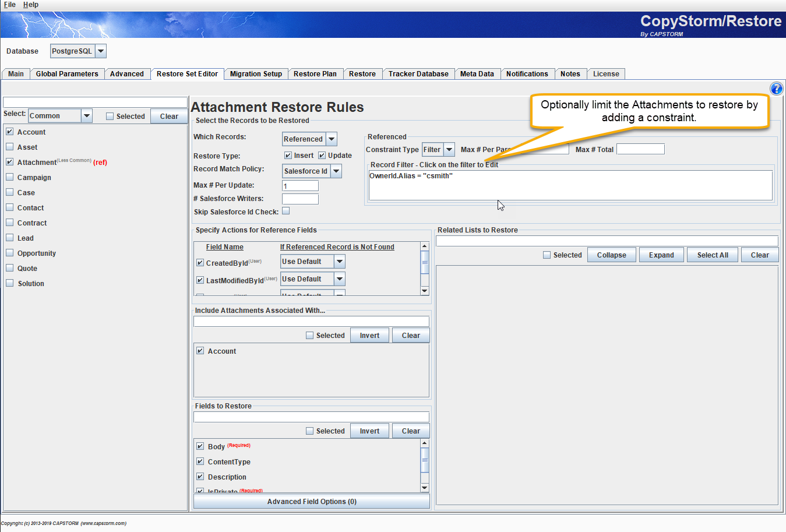Switch to the Global Parameters tab
The height and width of the screenshot is (532, 786).
(67, 74)
